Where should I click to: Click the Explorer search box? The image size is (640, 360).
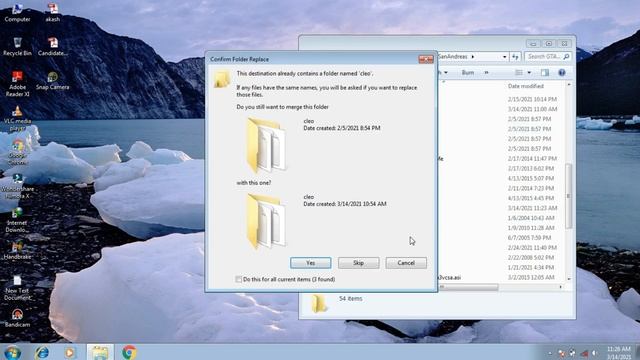point(547,56)
